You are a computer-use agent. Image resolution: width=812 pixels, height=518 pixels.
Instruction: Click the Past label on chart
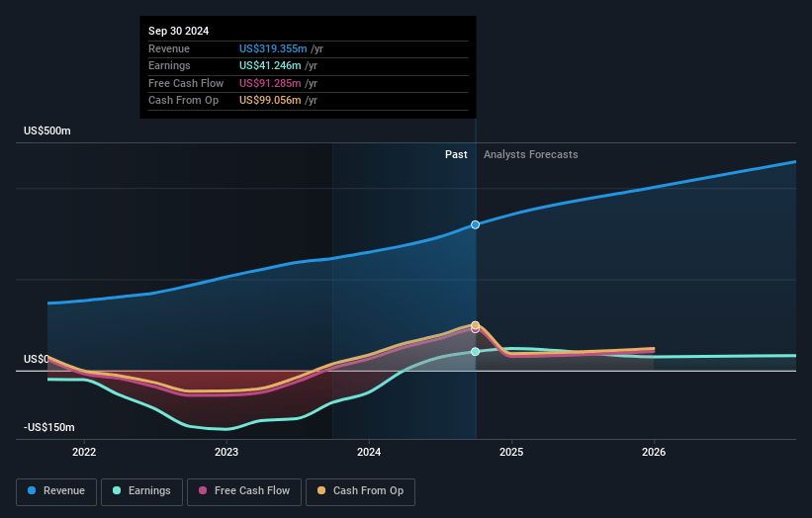point(456,154)
